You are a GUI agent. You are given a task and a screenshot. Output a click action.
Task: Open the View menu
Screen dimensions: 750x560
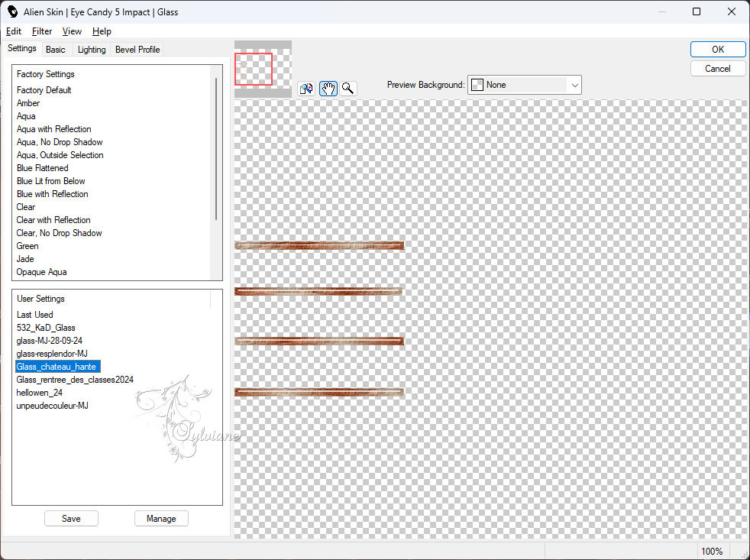(72, 31)
